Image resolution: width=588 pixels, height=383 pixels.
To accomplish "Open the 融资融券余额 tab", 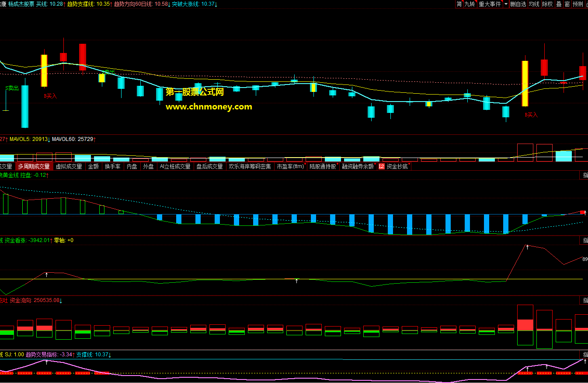I will [358, 166].
